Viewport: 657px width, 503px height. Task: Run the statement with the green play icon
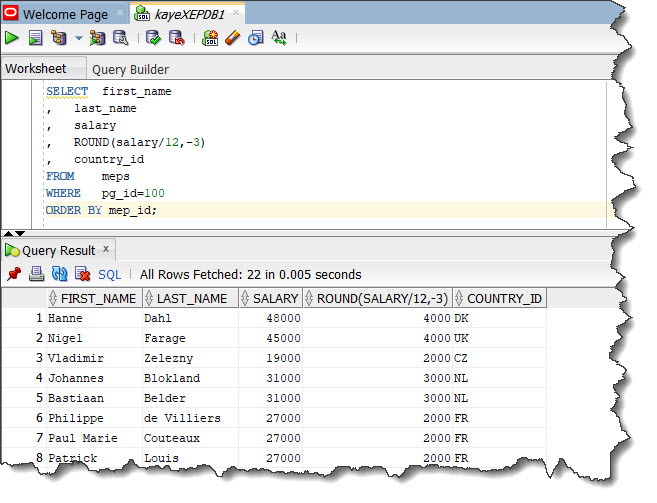tap(12, 38)
